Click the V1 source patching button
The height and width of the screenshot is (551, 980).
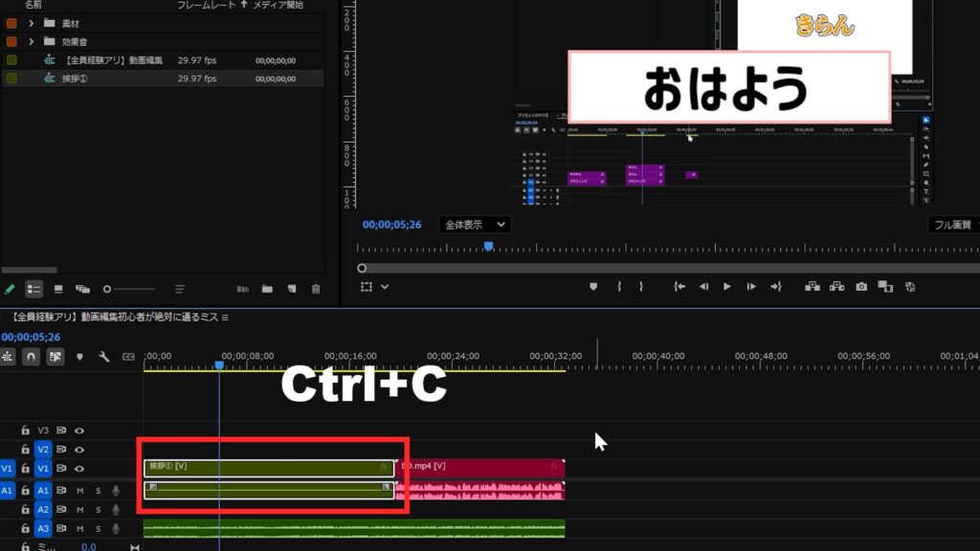7,468
